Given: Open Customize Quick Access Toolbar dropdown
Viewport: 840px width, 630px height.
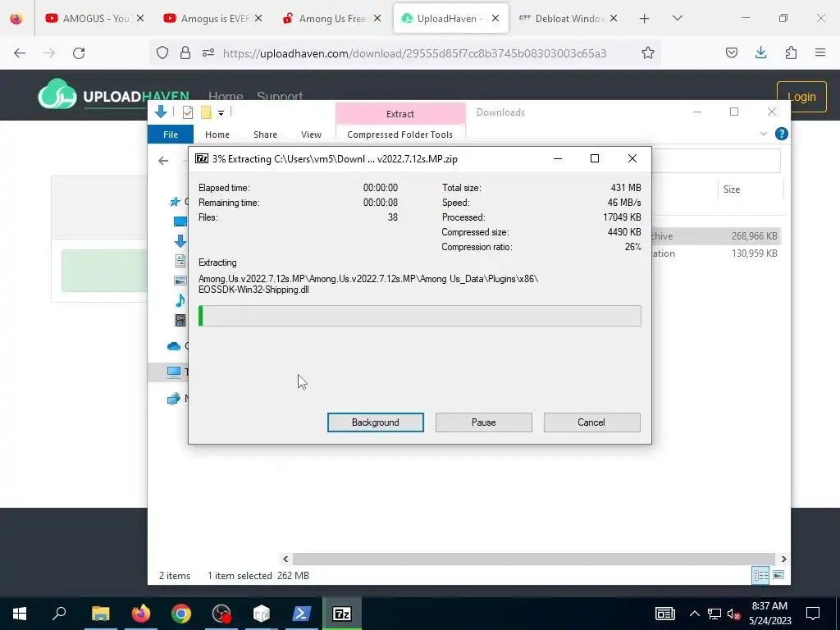Looking at the screenshot, I should pos(221,113).
